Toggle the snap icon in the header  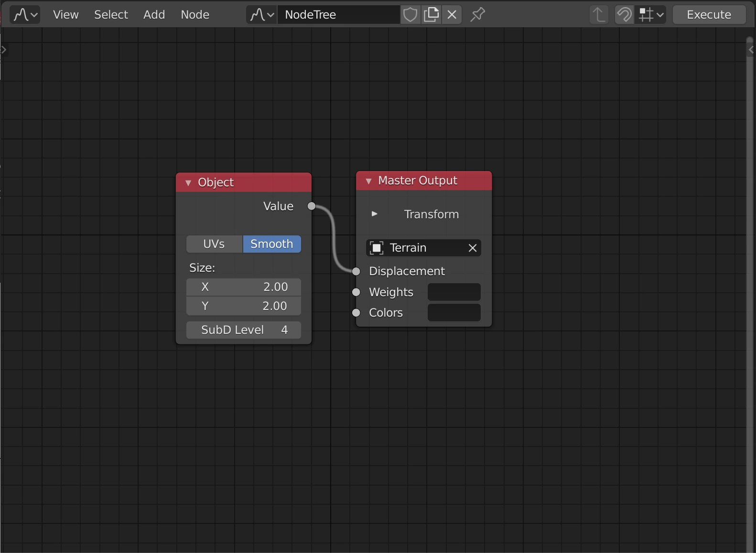[x=624, y=15]
